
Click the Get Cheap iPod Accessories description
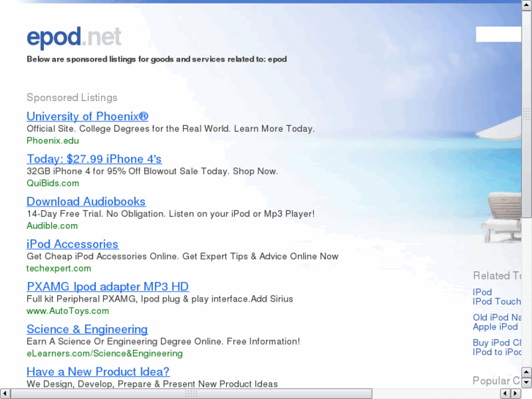click(182, 256)
